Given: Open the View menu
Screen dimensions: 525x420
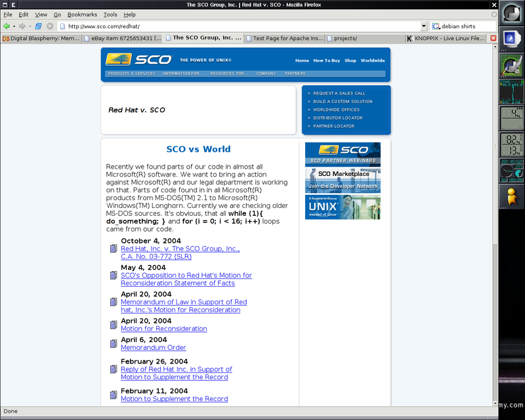Looking at the screenshot, I should point(41,14).
